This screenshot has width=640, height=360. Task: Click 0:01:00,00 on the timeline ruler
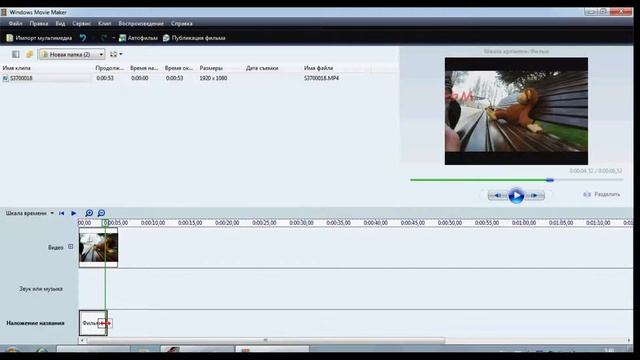pyautogui.click(x=524, y=223)
